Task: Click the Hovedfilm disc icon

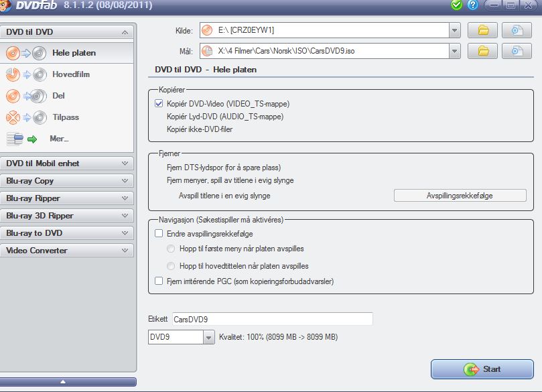Action: 26,74
